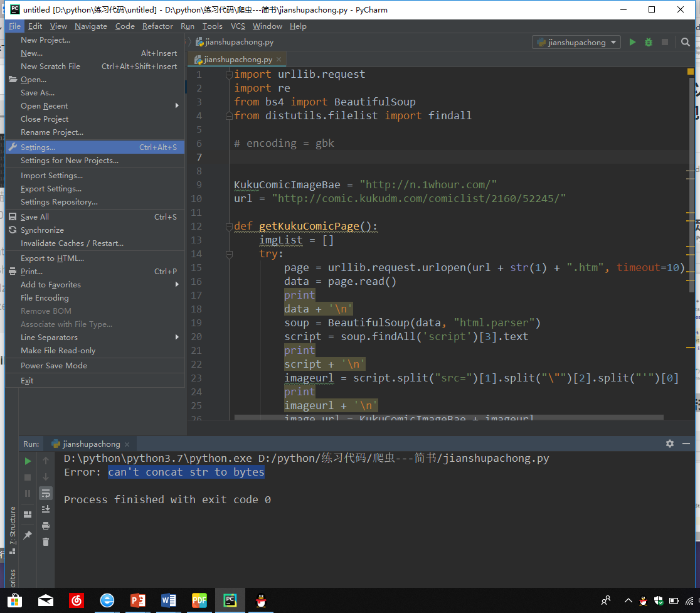
Task: Click the editor horizontal scrollbar
Action: click(x=448, y=417)
